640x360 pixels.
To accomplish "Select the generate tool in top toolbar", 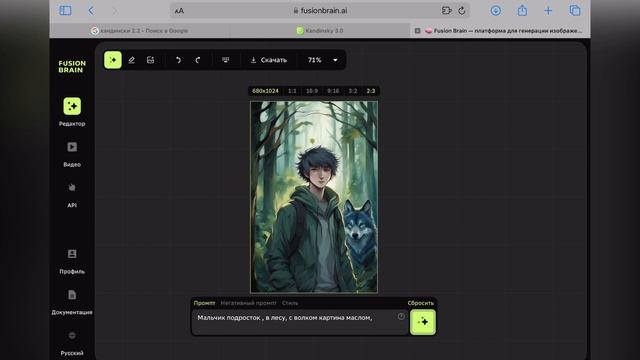I will (113, 60).
